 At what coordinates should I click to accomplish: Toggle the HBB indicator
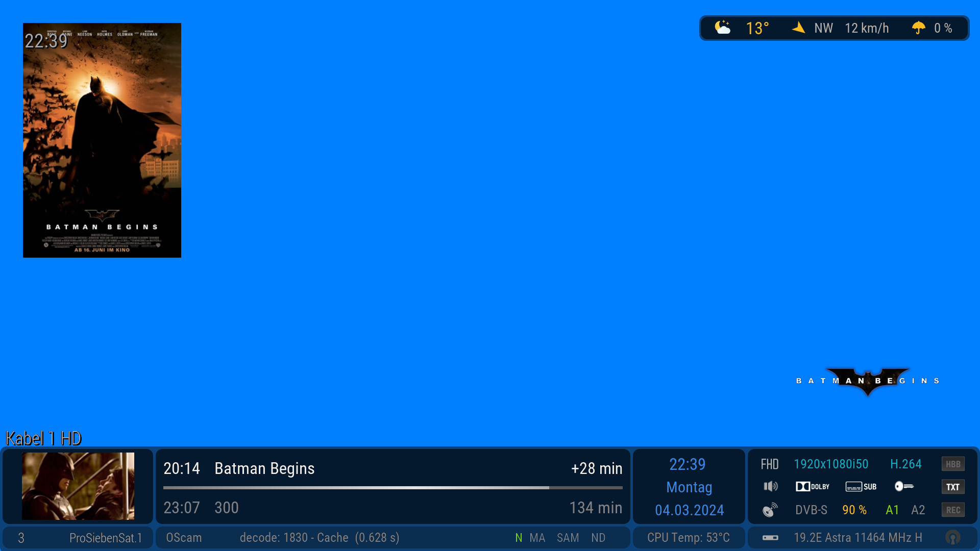pyautogui.click(x=952, y=464)
